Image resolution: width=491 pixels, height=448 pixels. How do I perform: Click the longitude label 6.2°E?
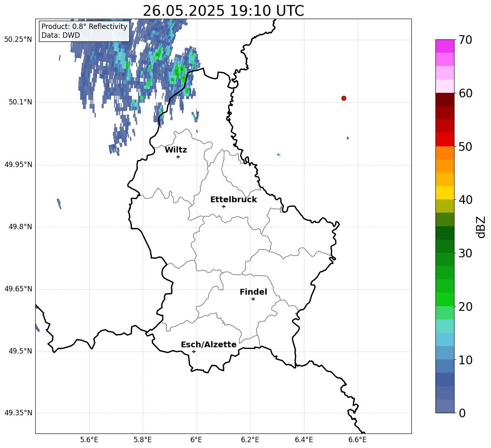coord(250,440)
